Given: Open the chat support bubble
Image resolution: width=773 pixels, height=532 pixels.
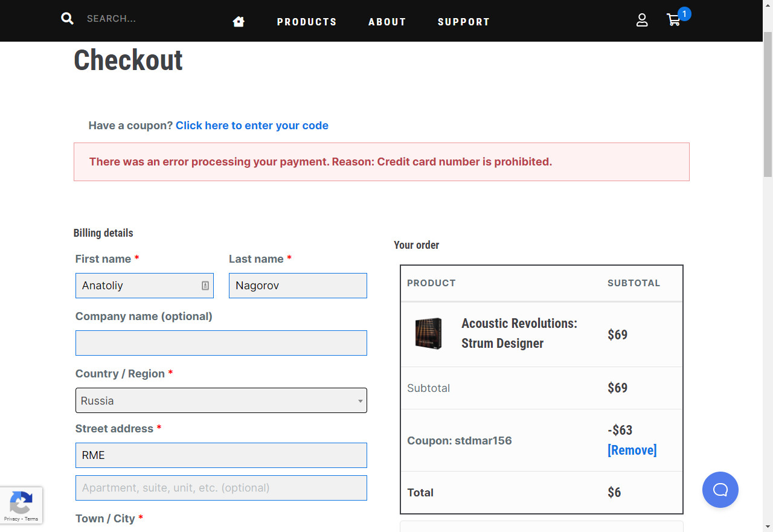Looking at the screenshot, I should point(720,489).
